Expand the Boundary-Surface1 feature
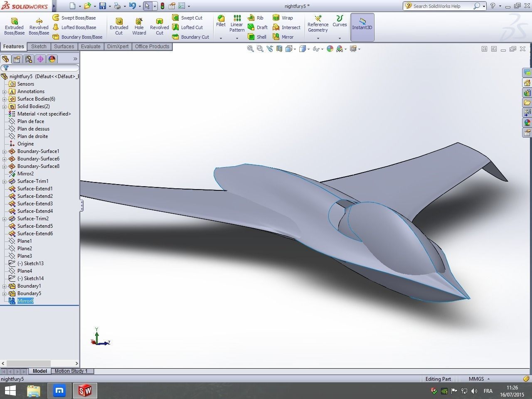The height and width of the screenshot is (399, 532). [x=4, y=151]
